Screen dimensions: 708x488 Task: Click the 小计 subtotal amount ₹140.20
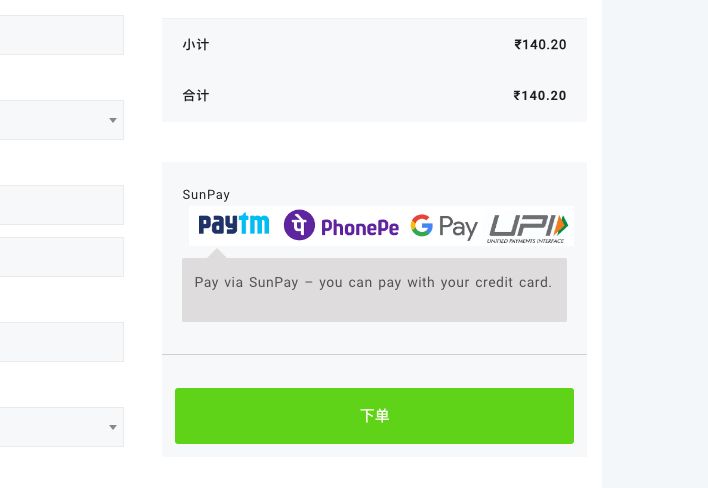pyautogui.click(x=540, y=45)
